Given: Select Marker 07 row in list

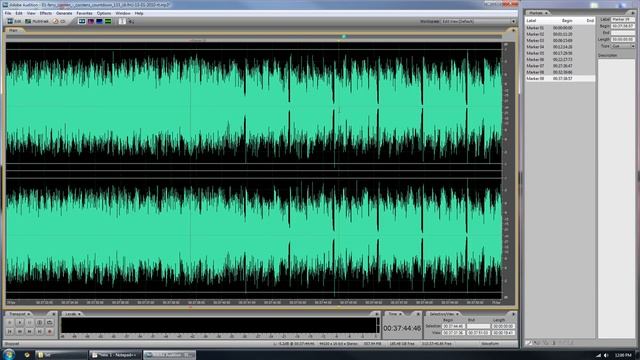Looking at the screenshot, I should tap(560, 66).
